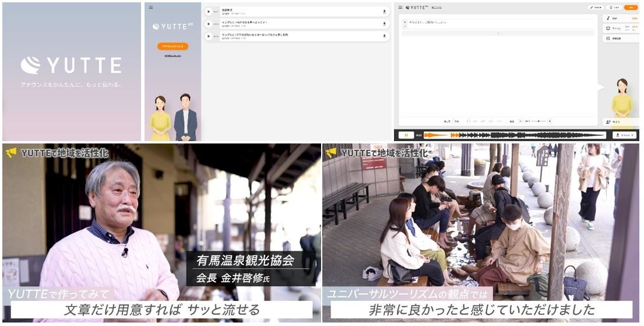644x326 pixels.
Task: Click the middle white button in editor header
Action: [x=614, y=8]
